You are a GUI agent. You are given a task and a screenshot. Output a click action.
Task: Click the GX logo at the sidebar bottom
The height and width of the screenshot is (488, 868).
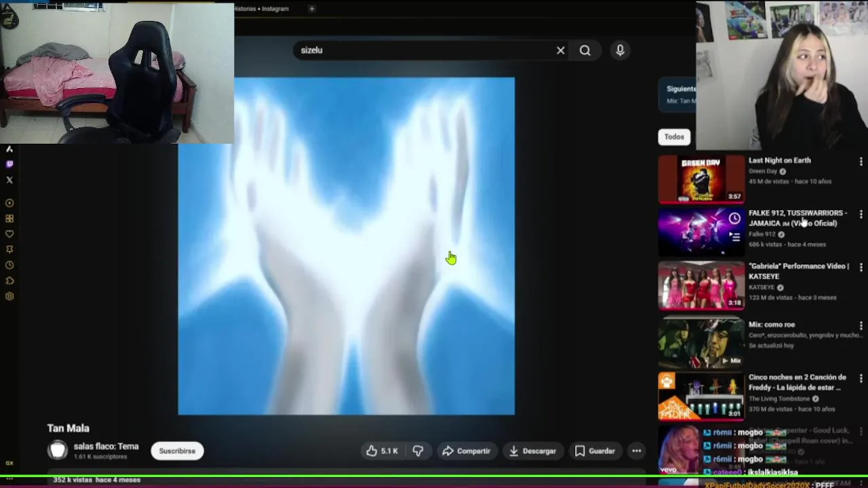pos(9,464)
